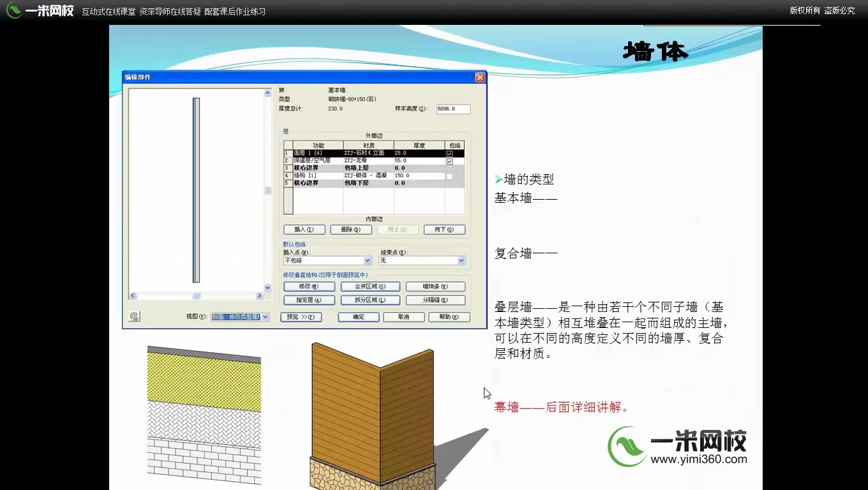Image resolution: width=868 pixels, height=490 pixels.
Task: Close the 编辑部件 dialog with the red X
Action: [480, 77]
